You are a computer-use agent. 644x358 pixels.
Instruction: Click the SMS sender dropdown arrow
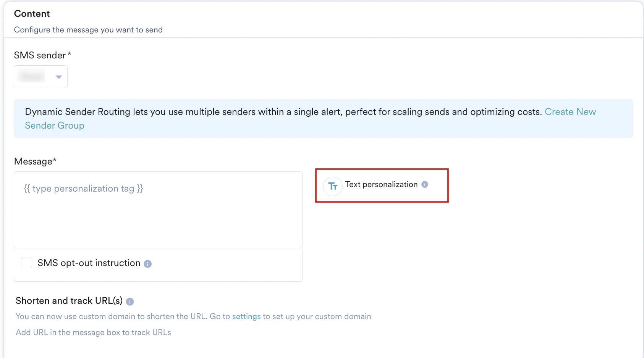click(x=58, y=77)
